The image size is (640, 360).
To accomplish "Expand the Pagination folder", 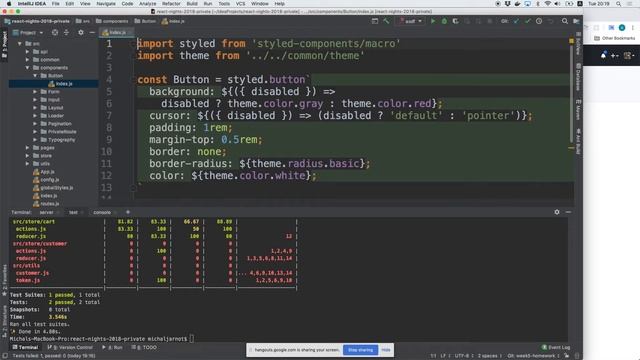I will 35,124.
